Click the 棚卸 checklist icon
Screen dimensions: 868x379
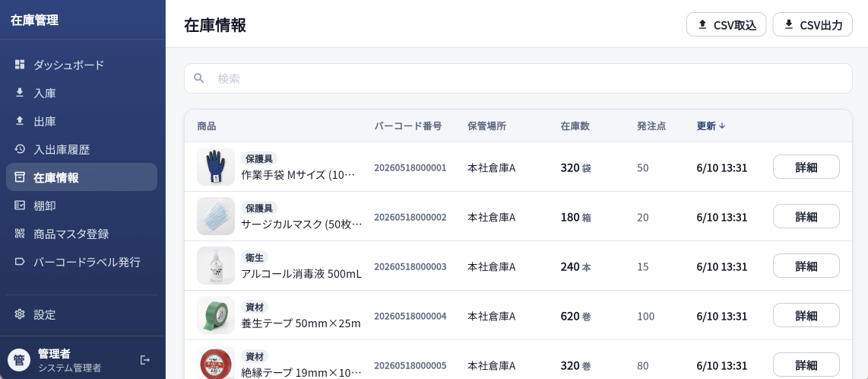pyautogui.click(x=20, y=205)
